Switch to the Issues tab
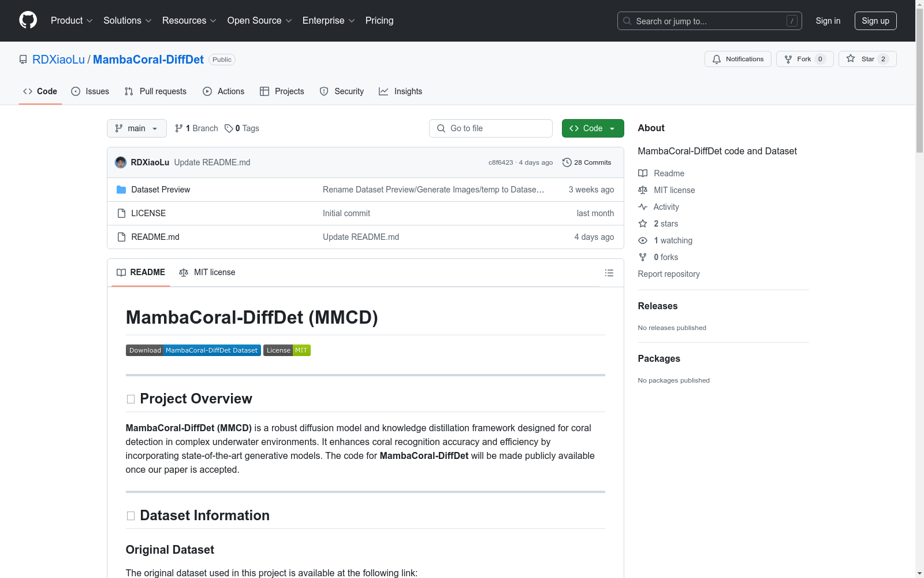Screen dimensions: 924x578 [x=90, y=91]
